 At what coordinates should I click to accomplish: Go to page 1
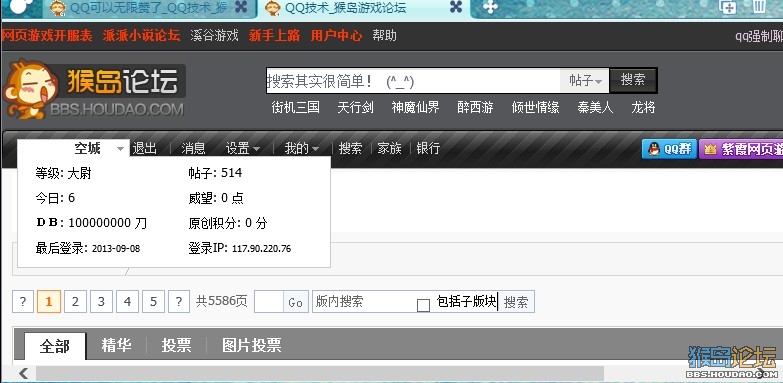click(x=49, y=302)
